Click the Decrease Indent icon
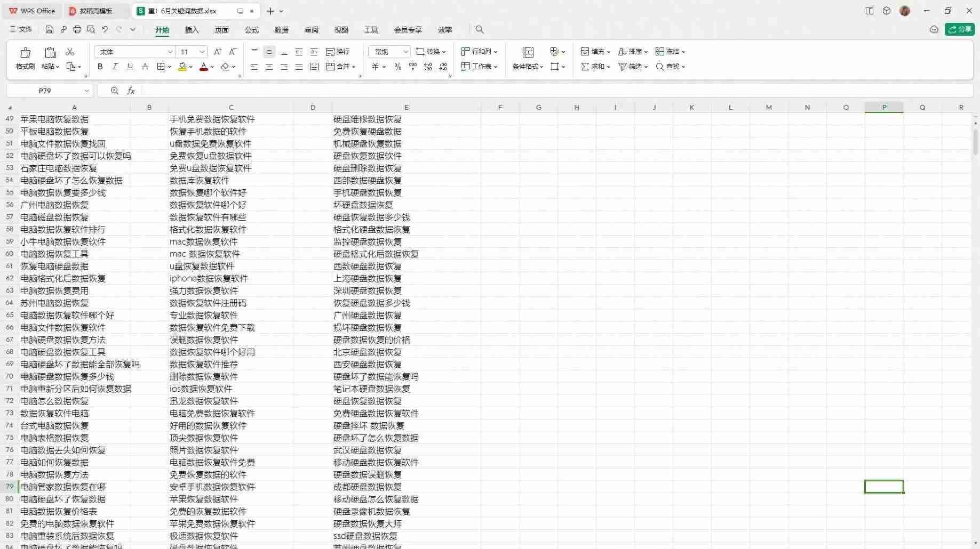Image resolution: width=980 pixels, height=549 pixels. (299, 52)
